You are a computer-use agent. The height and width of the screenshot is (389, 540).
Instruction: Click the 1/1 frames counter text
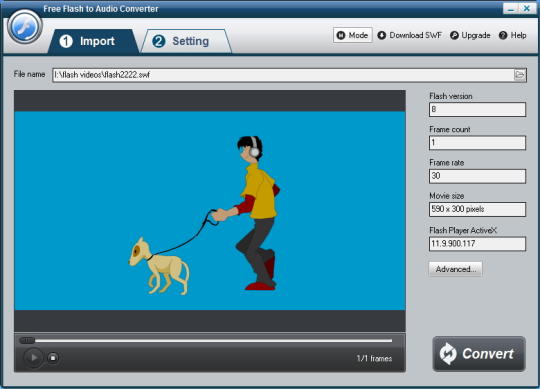(374, 358)
